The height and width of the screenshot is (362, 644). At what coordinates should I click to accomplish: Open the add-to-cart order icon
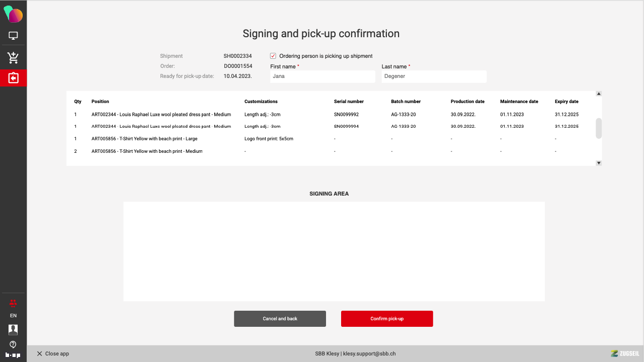point(13,57)
